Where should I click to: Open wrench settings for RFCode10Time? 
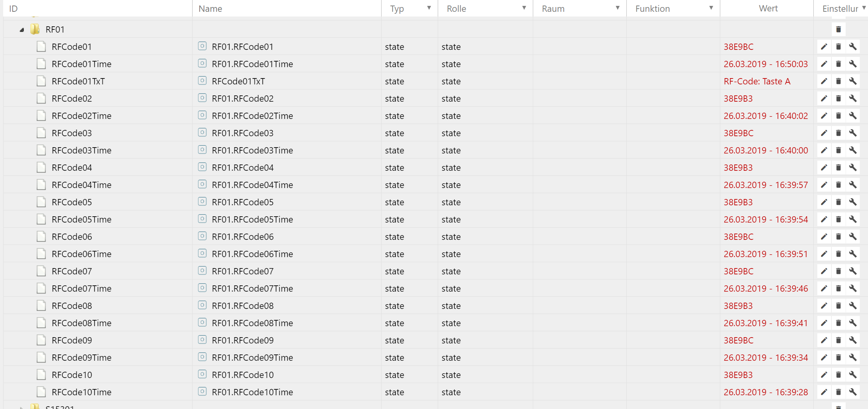853,392
